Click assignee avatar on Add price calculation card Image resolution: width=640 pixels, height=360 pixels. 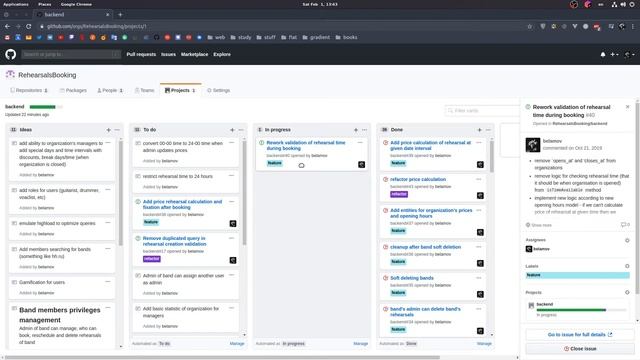tap(480, 164)
